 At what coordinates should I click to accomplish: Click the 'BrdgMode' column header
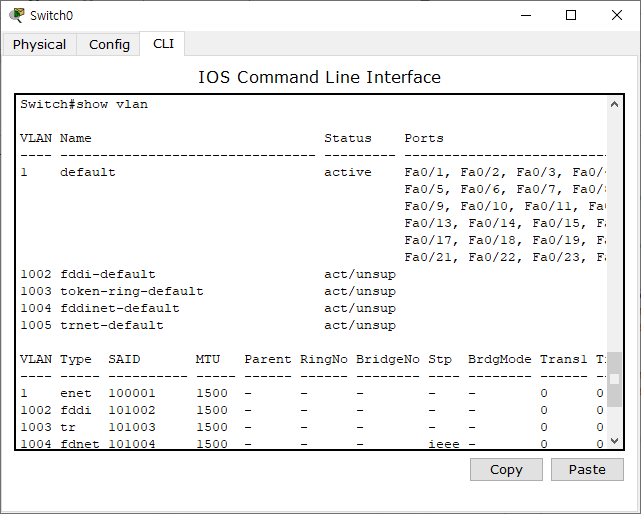click(500, 359)
